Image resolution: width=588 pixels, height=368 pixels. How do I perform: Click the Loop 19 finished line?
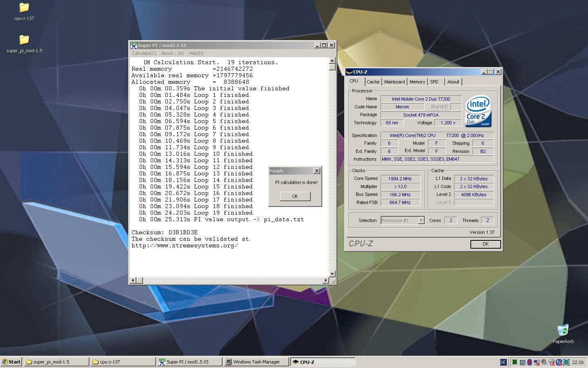(x=196, y=213)
